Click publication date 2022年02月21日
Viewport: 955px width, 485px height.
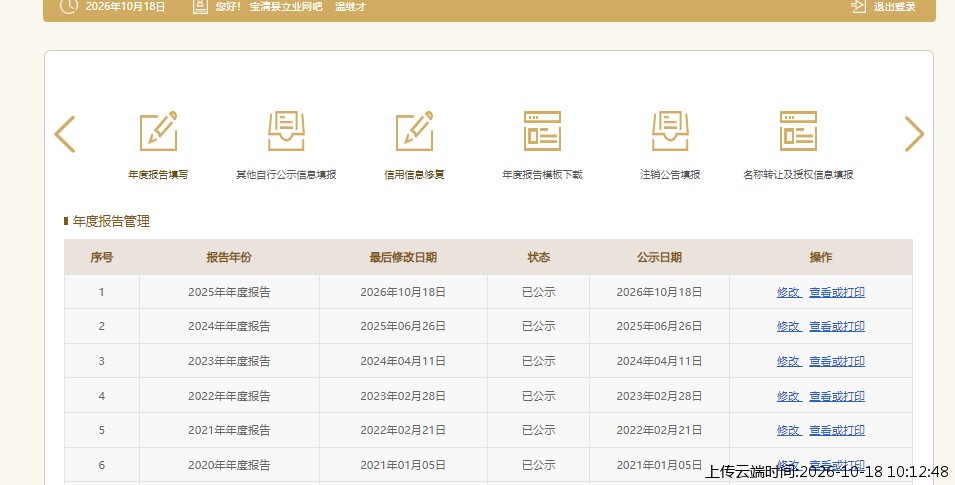click(659, 430)
